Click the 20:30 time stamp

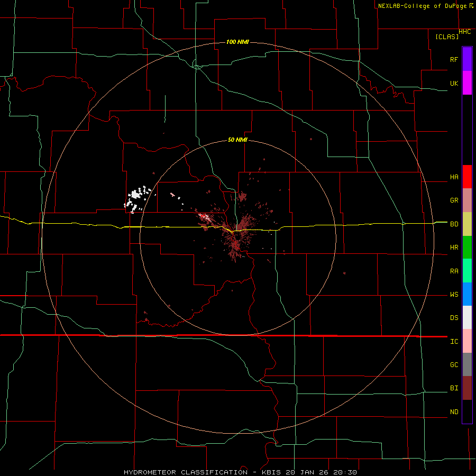tap(345, 472)
